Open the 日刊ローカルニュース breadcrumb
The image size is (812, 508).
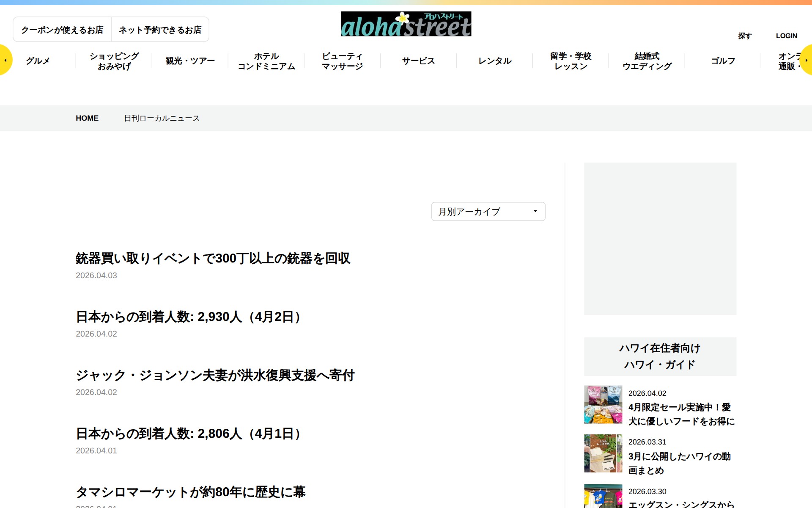point(162,118)
